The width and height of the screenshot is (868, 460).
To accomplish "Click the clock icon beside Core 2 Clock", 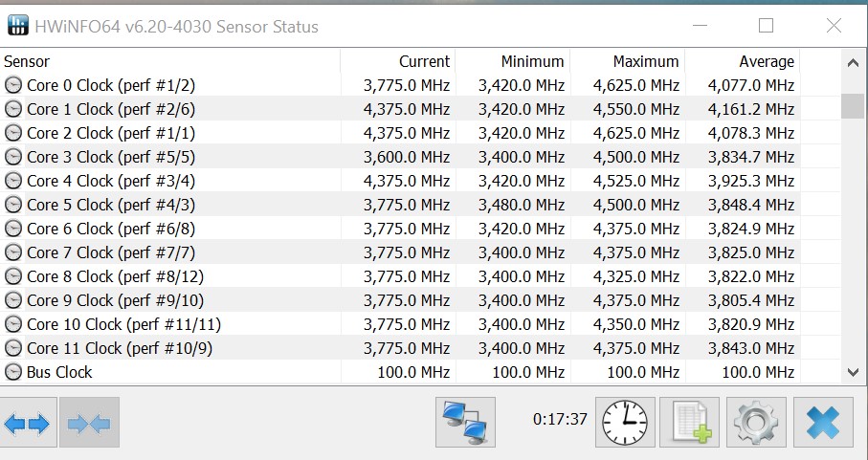I will 13,133.
